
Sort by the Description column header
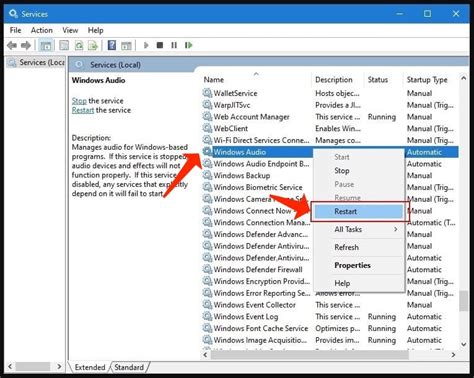(337, 80)
